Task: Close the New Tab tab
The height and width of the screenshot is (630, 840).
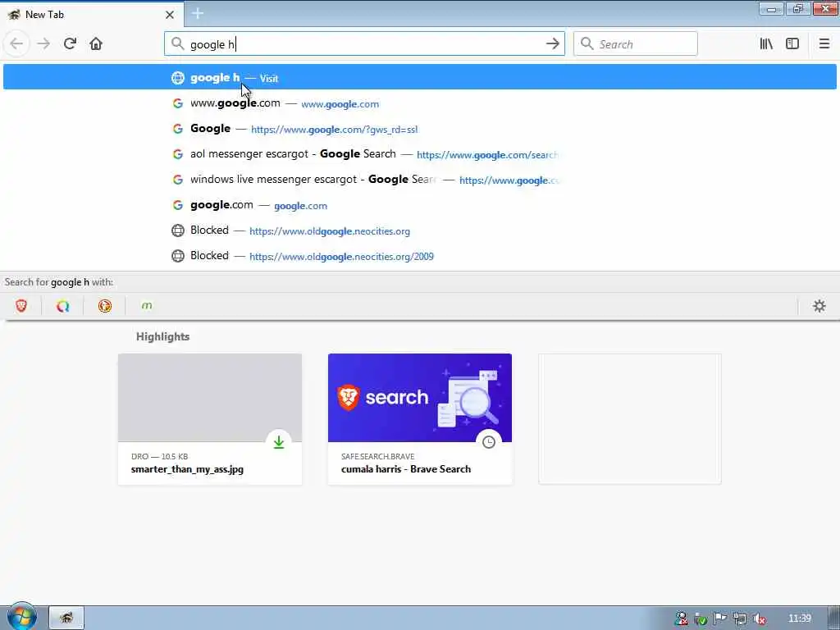Action: pyautogui.click(x=169, y=15)
